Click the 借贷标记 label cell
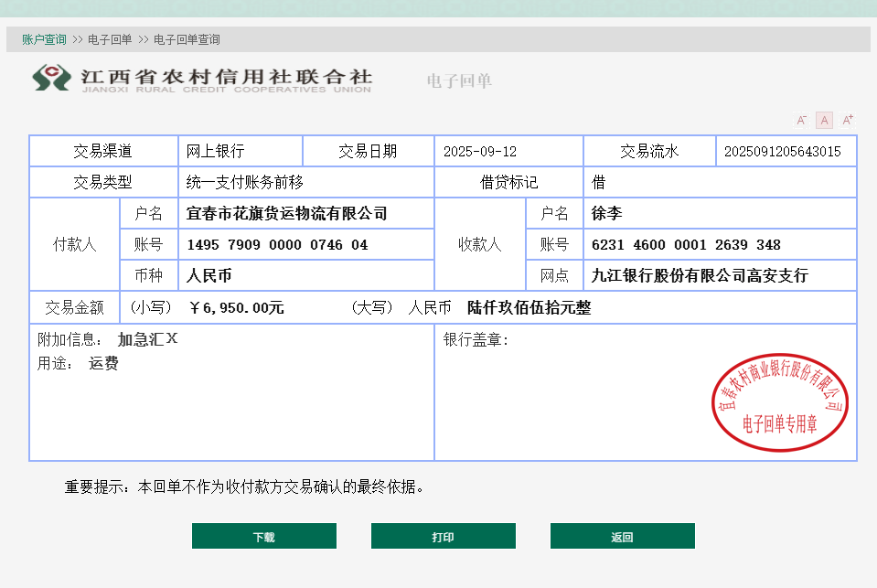Viewport: 877px width, 588px height. tap(508, 182)
